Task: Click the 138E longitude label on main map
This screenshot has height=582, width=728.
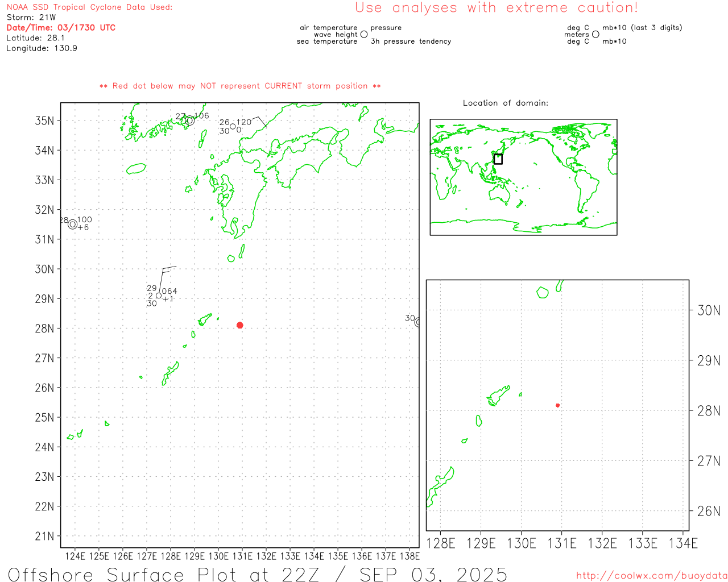Action: click(409, 556)
